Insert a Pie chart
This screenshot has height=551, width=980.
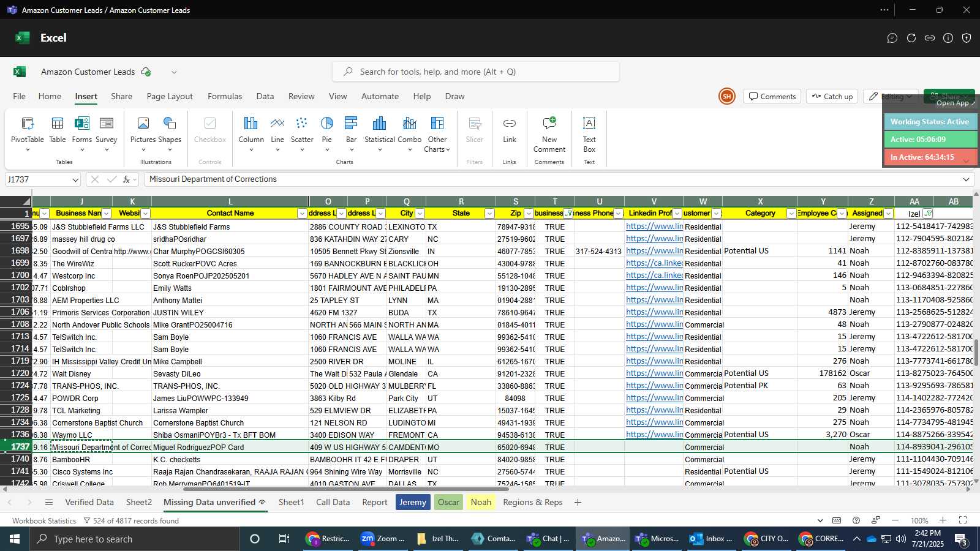click(x=327, y=134)
